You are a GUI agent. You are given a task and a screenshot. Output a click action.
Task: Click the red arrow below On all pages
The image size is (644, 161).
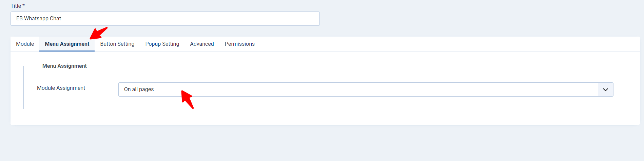click(x=187, y=99)
